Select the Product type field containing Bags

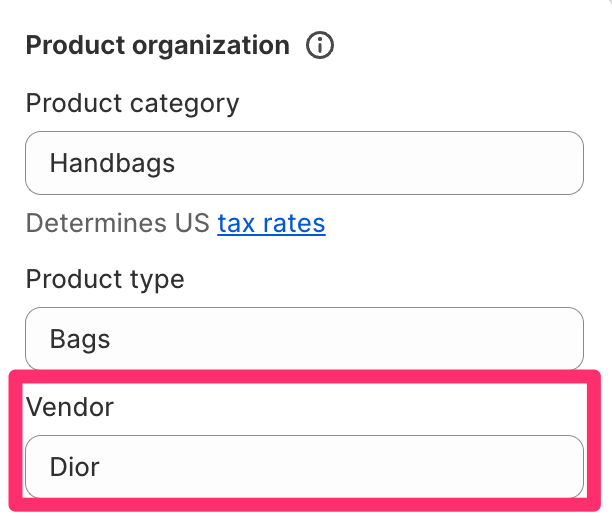pos(304,338)
